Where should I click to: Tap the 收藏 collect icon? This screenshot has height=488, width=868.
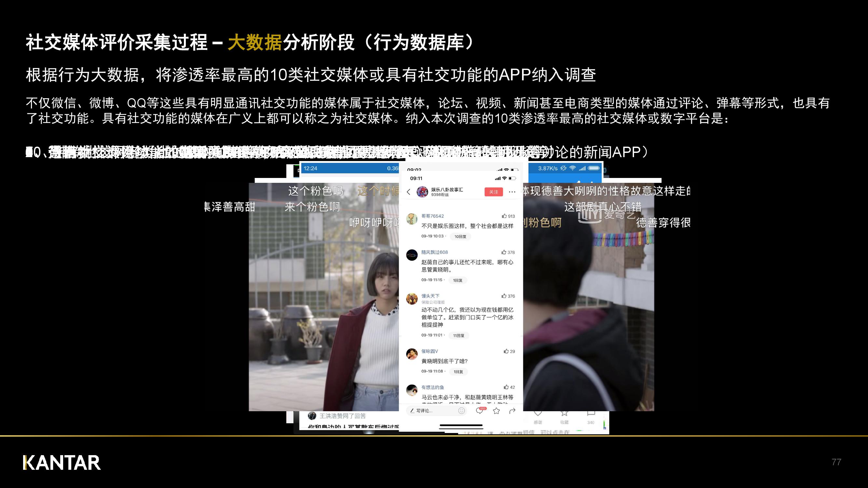click(564, 415)
